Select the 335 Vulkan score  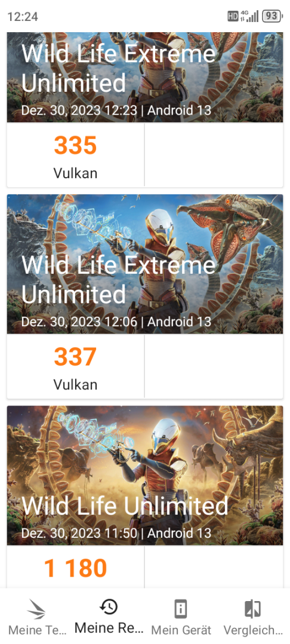(76, 155)
